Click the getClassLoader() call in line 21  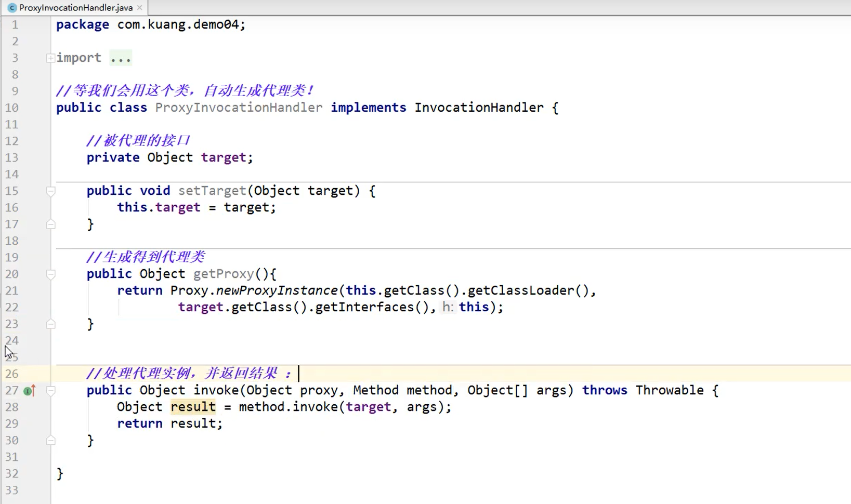[x=529, y=290]
